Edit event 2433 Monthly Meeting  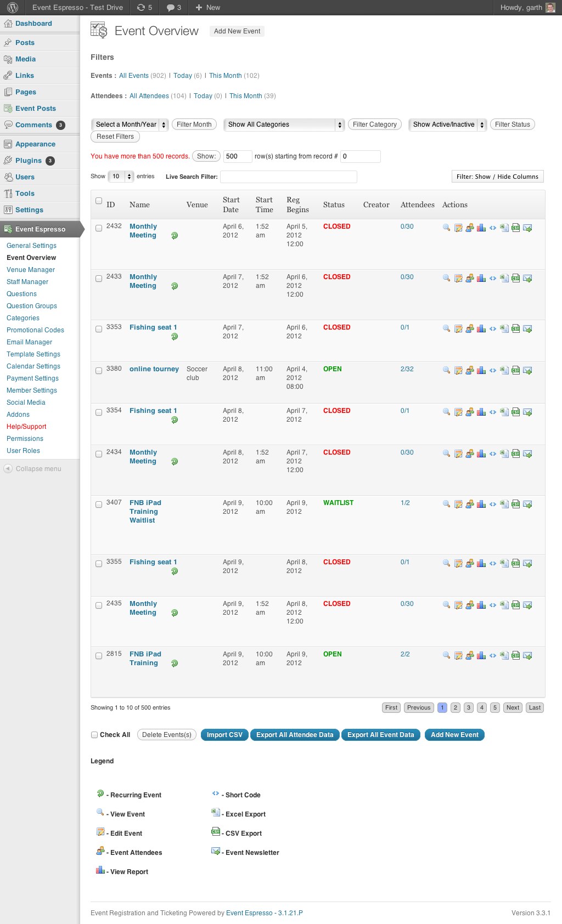pos(458,279)
